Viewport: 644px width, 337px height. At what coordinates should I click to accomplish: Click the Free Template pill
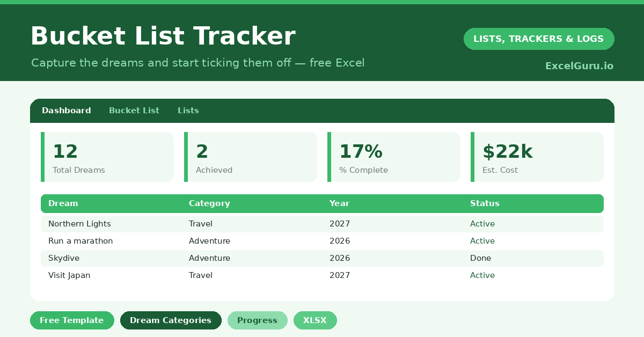72,320
